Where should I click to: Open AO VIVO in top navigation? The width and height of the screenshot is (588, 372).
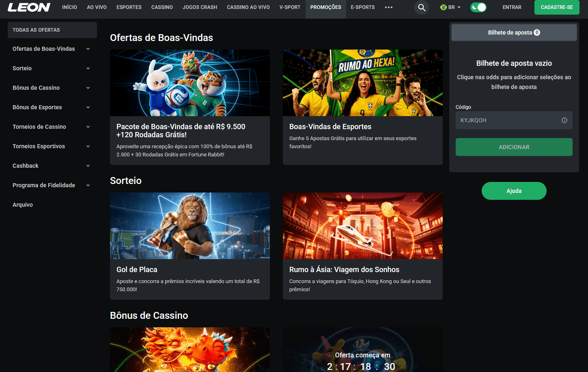pyautogui.click(x=97, y=7)
